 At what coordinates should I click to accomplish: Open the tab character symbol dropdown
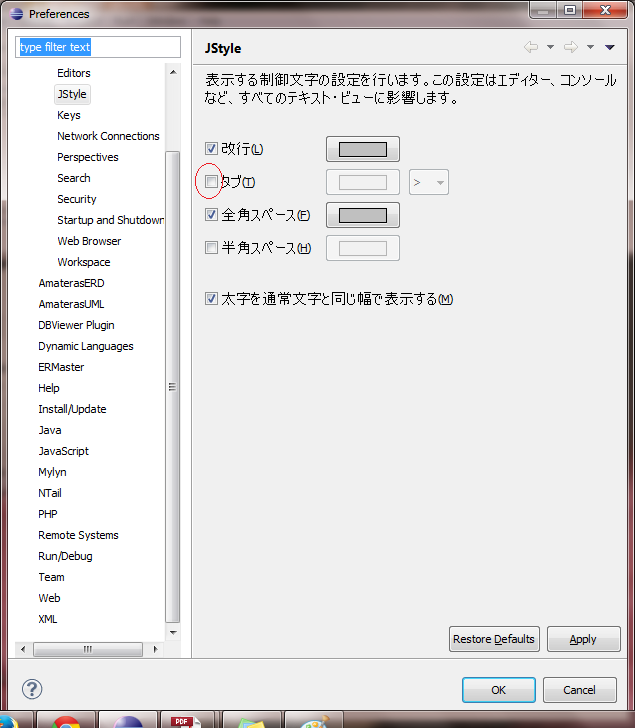(429, 182)
